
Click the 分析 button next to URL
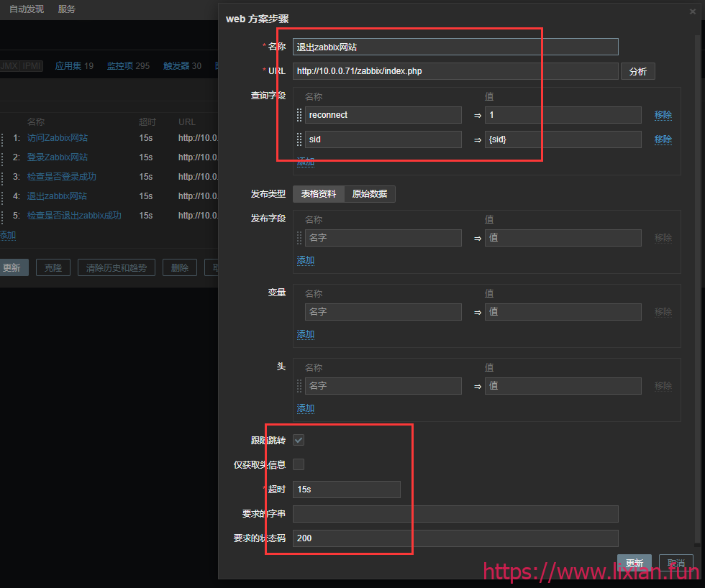click(637, 71)
